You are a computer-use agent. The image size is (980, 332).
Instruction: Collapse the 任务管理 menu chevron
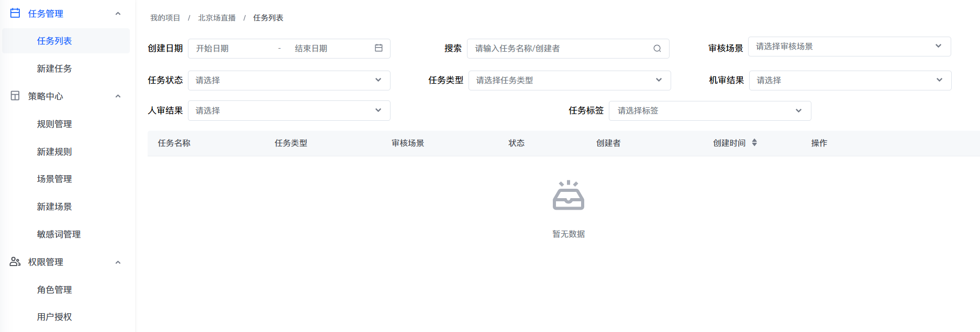pyautogui.click(x=118, y=14)
